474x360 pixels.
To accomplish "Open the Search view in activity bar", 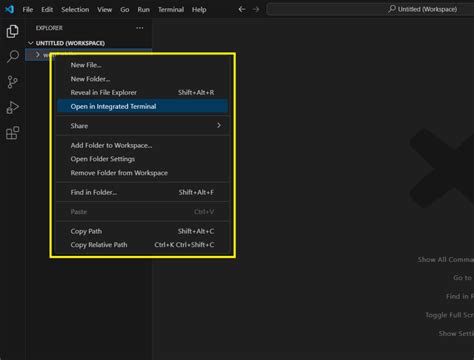I will click(x=13, y=56).
